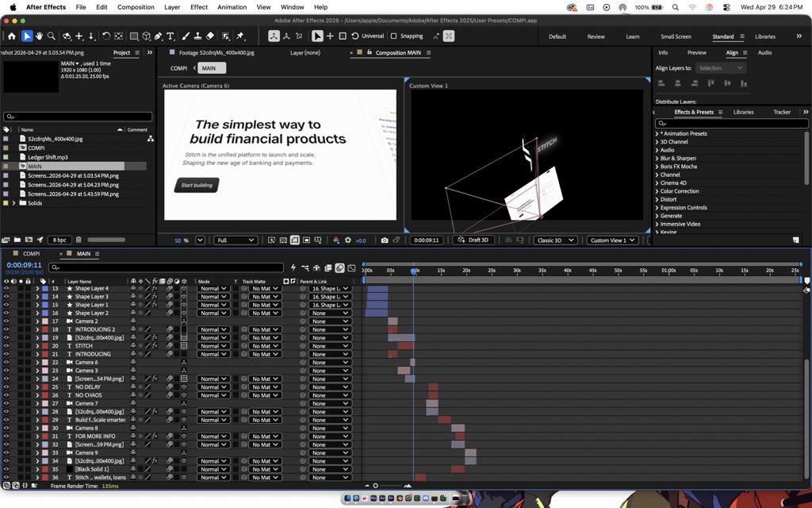Open the Animation menu
The width and height of the screenshot is (812, 508).
tap(232, 7)
